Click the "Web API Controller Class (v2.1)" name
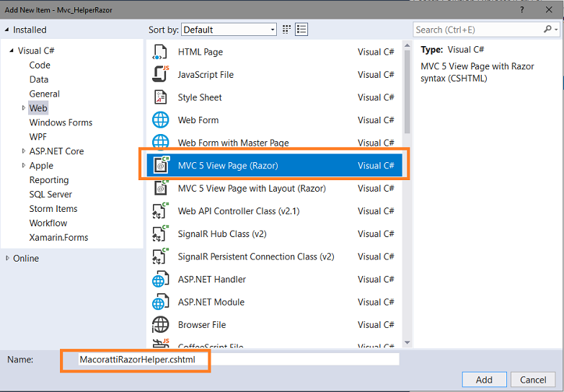 point(239,211)
